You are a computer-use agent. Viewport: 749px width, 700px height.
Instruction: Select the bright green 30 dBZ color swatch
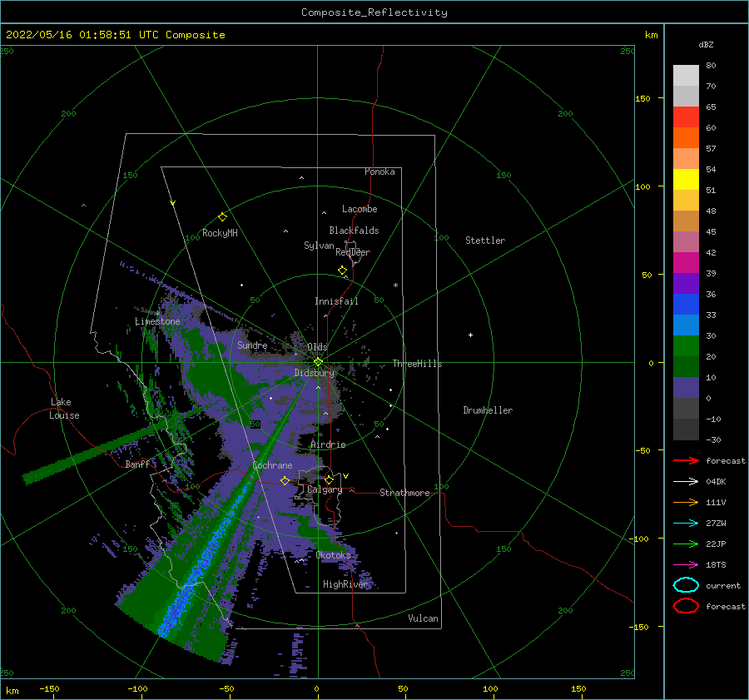coord(686,345)
